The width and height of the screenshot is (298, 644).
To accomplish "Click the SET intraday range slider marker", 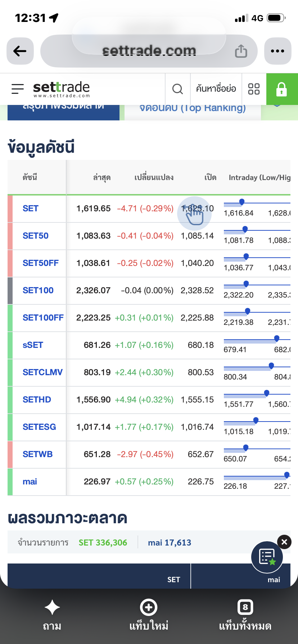I will pyautogui.click(x=242, y=202).
